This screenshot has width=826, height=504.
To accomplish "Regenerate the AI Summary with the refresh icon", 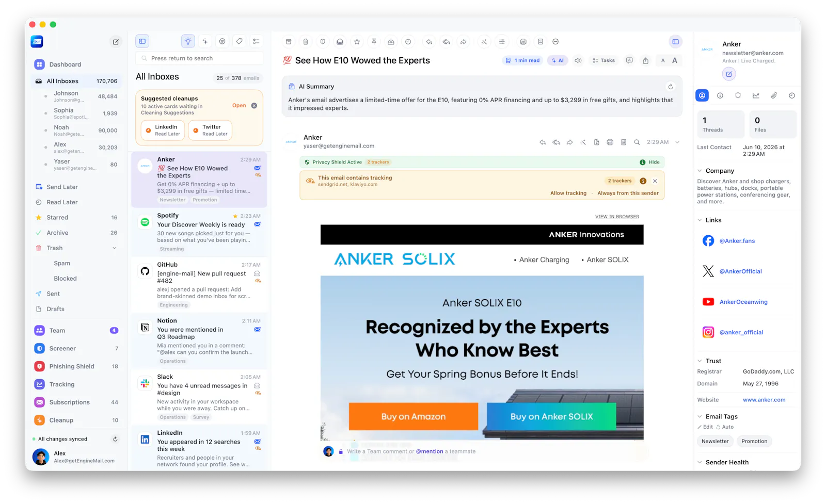I will [x=671, y=87].
